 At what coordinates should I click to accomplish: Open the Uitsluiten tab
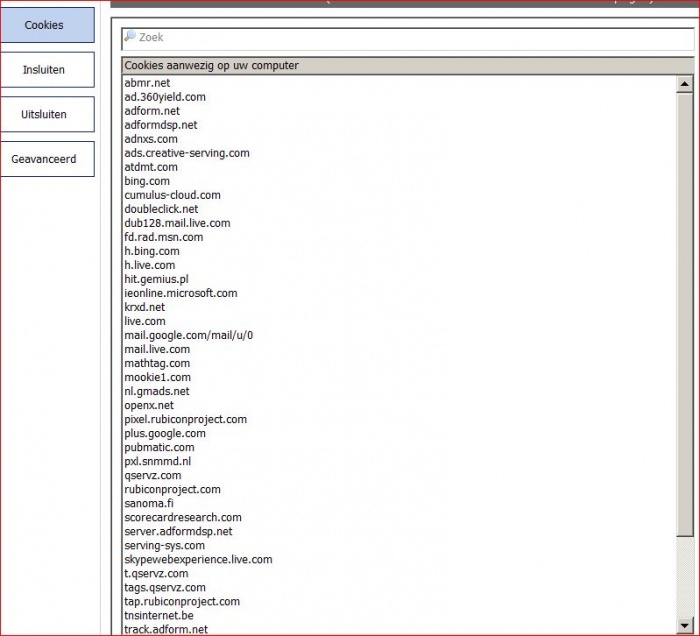[47, 114]
